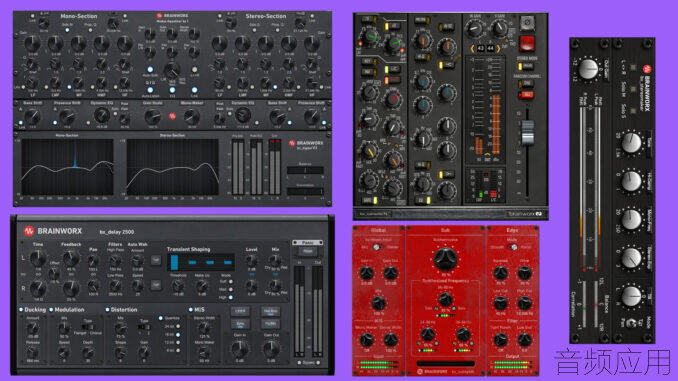The height and width of the screenshot is (381, 678).
Task: Flip the Edge Mode Smooth/Harsh switch
Action: pos(513,247)
